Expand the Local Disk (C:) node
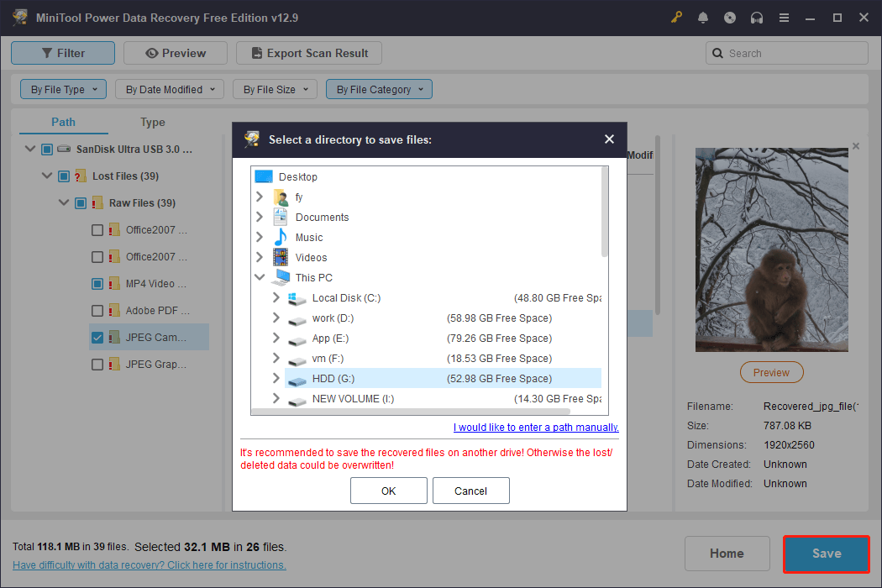 (276, 297)
